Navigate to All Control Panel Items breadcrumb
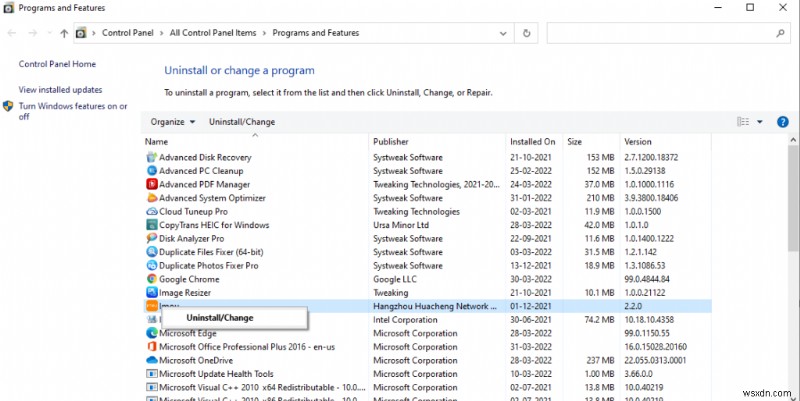Image resolution: width=800 pixels, height=401 pixels. coord(220,33)
